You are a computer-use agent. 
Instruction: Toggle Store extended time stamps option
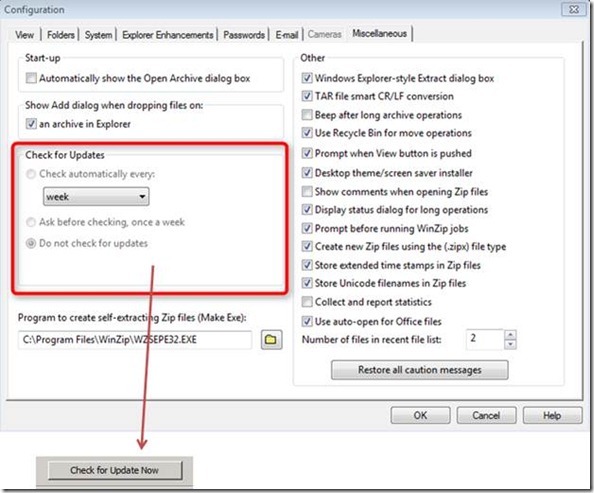[307, 265]
